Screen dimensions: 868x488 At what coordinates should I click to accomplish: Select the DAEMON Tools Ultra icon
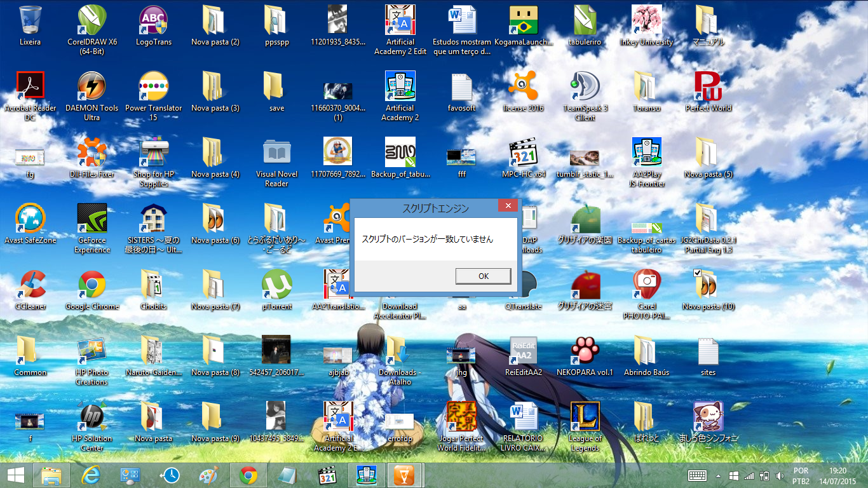92,96
